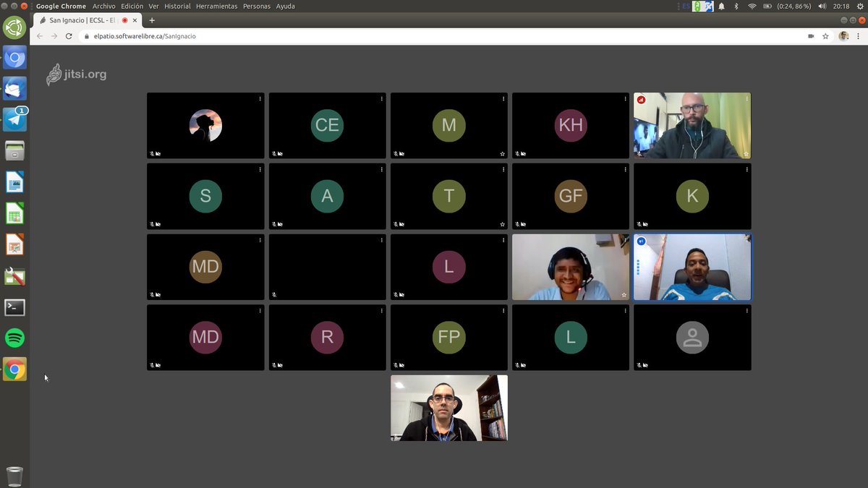868x488 pixels.
Task: Launch LibreOffice Calc from the dock
Action: [x=14, y=213]
